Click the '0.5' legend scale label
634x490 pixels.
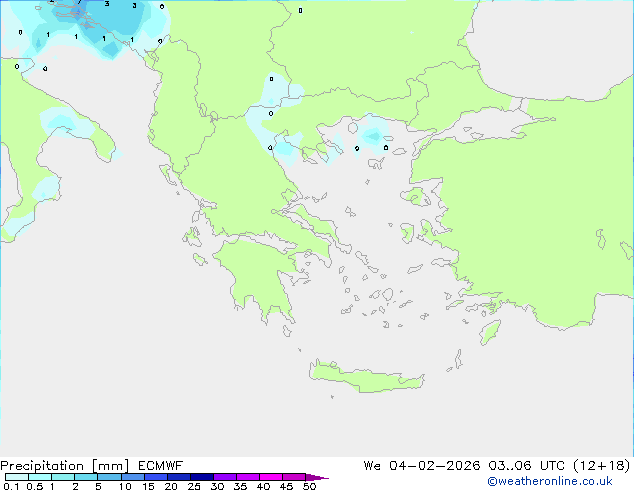click(35, 486)
